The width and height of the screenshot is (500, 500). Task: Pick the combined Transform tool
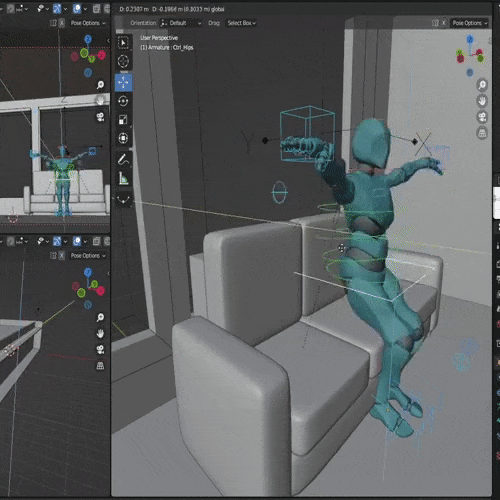click(x=123, y=138)
